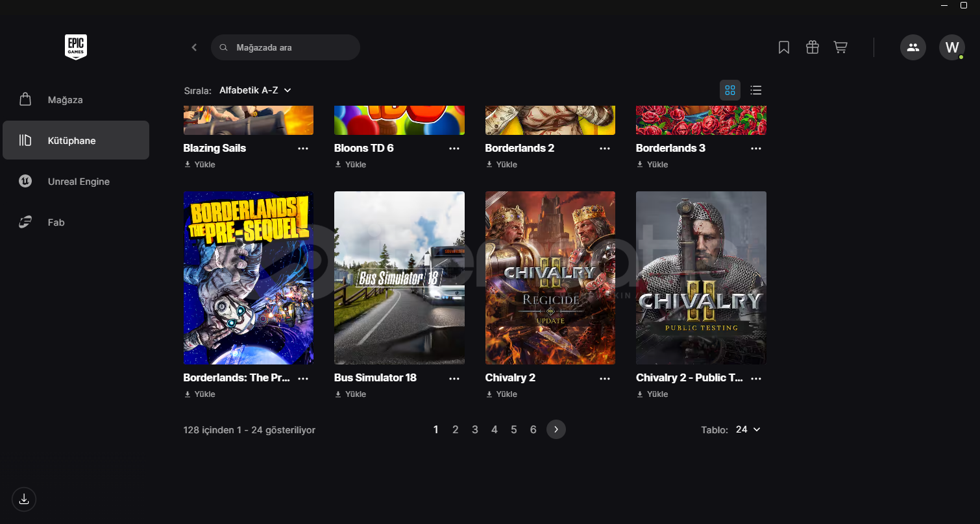Open the Borderlands: The Pre-Sequel cover art
Image resolution: width=980 pixels, height=524 pixels.
click(249, 278)
